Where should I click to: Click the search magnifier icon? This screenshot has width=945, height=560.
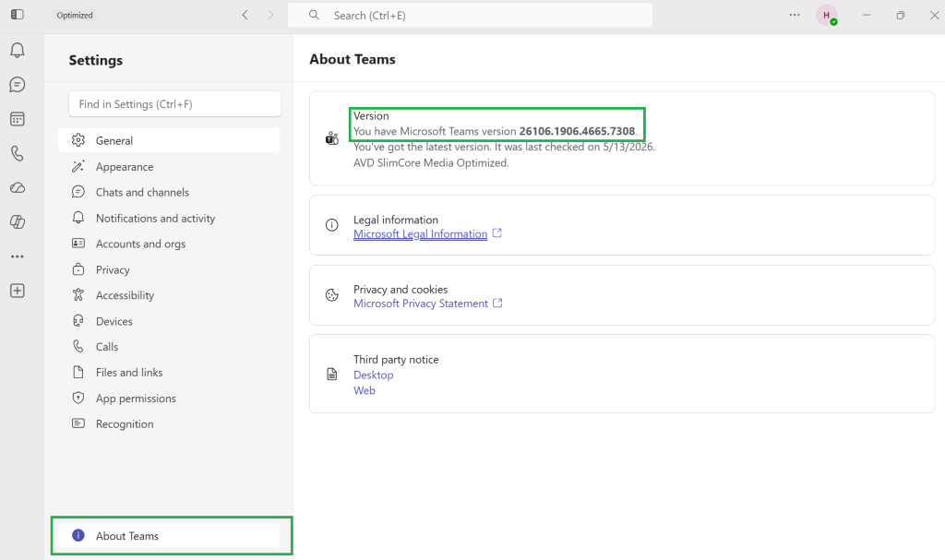314,15
